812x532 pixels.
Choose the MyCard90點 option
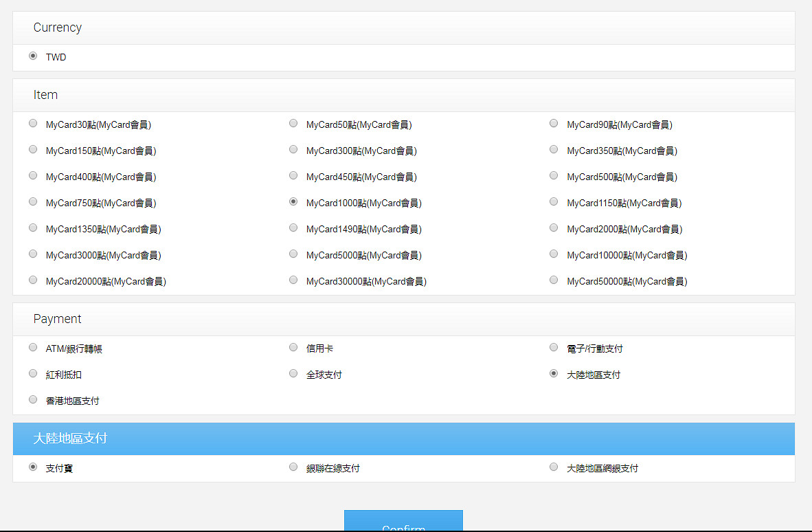click(554, 123)
